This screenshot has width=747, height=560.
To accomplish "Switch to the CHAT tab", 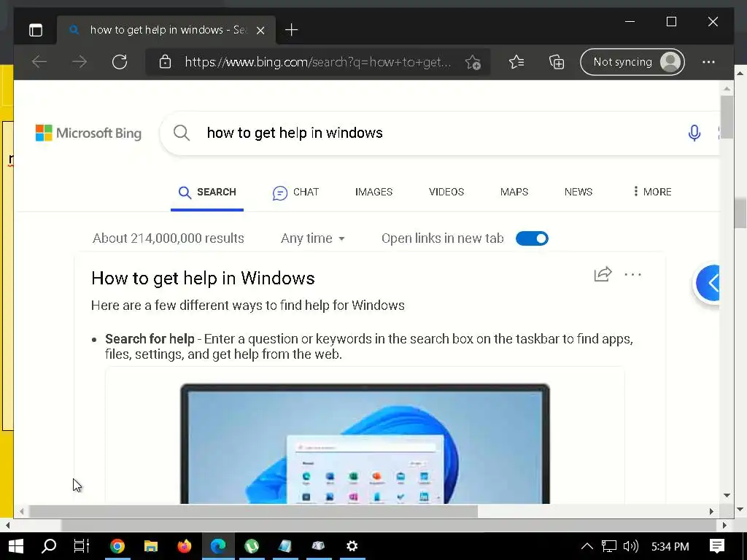I will pos(295,192).
